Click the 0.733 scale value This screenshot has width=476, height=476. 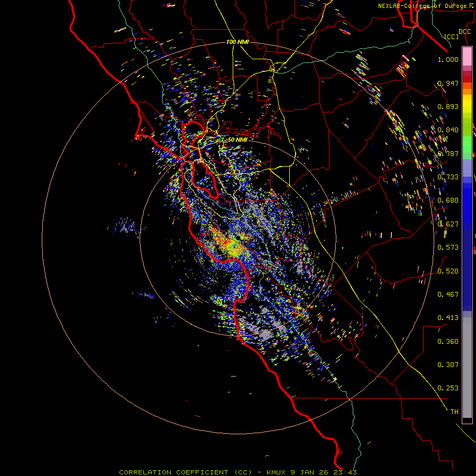[x=448, y=177]
